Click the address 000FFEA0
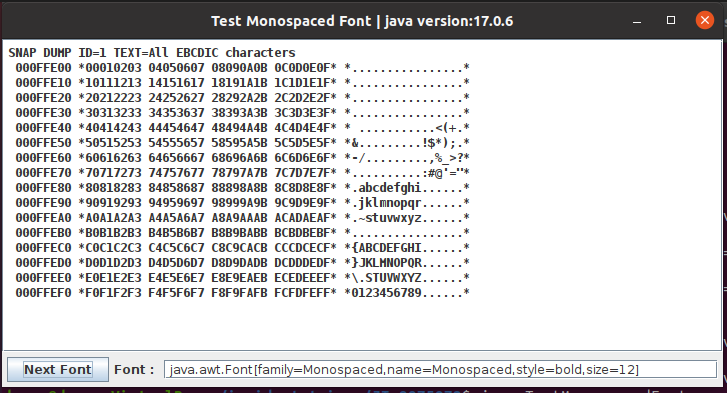Screen dimensions: 727x393 coord(44,218)
